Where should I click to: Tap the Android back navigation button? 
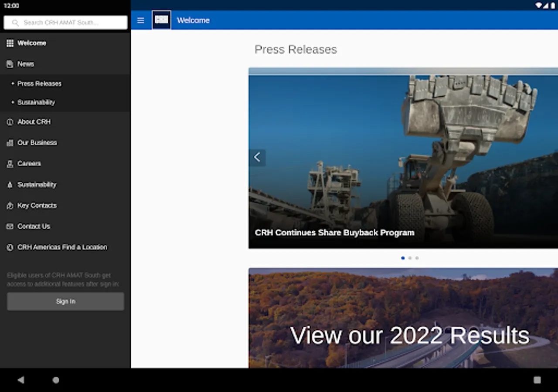pos(20,380)
